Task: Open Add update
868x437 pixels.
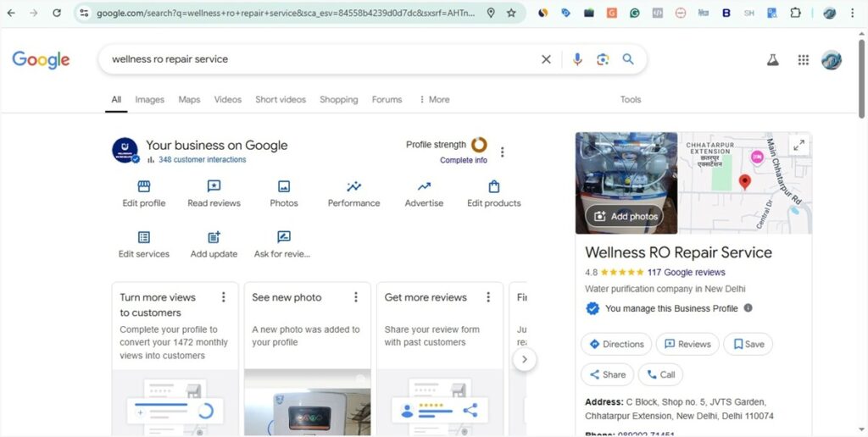Action: [214, 245]
